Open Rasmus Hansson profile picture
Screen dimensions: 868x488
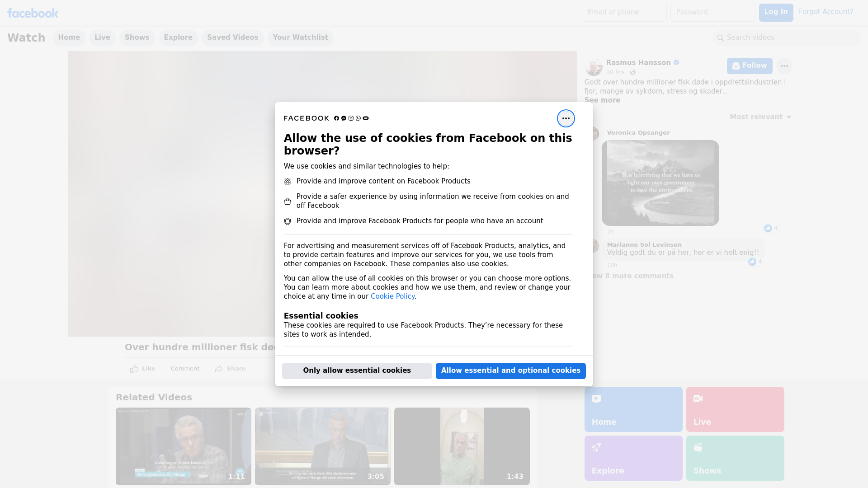click(x=593, y=67)
